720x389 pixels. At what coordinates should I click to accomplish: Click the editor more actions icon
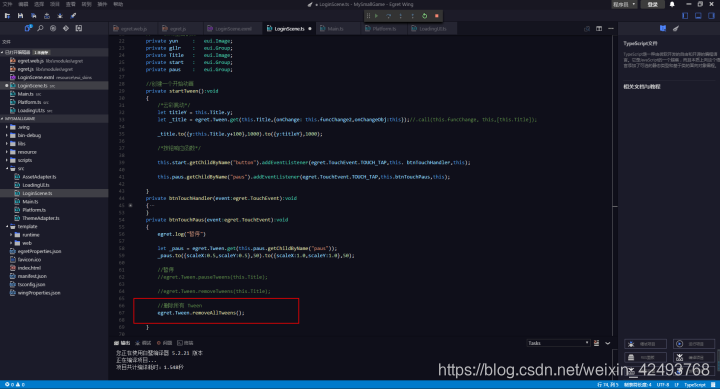click(x=611, y=28)
